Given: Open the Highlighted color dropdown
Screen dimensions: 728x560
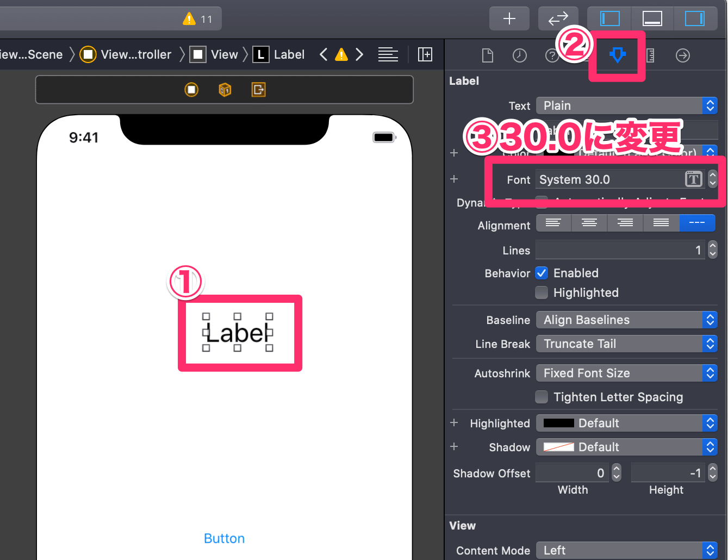Looking at the screenshot, I should tap(627, 423).
